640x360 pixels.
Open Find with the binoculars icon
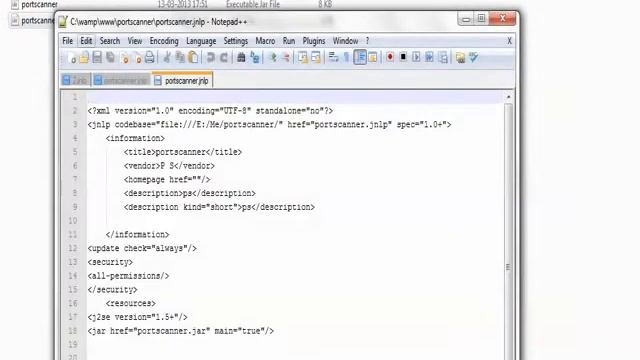[241, 58]
